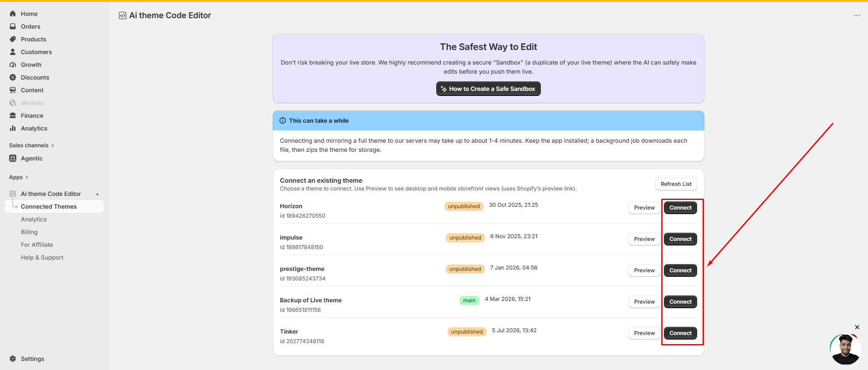Preview the impulse theme
This screenshot has width=868, height=370.
point(644,239)
